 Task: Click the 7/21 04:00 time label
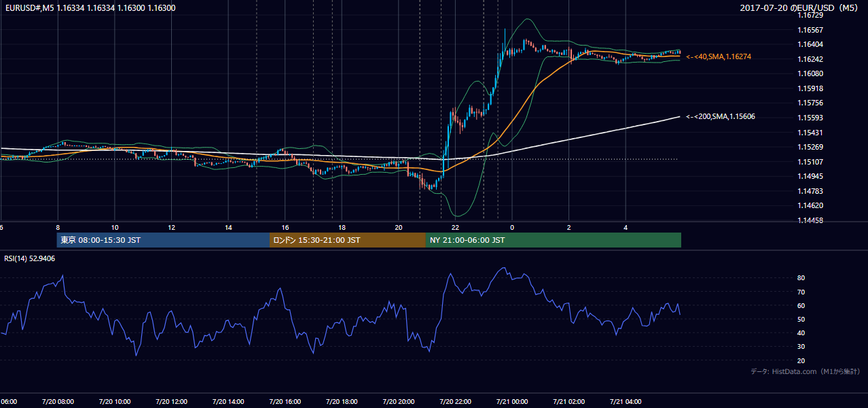[x=626, y=402]
